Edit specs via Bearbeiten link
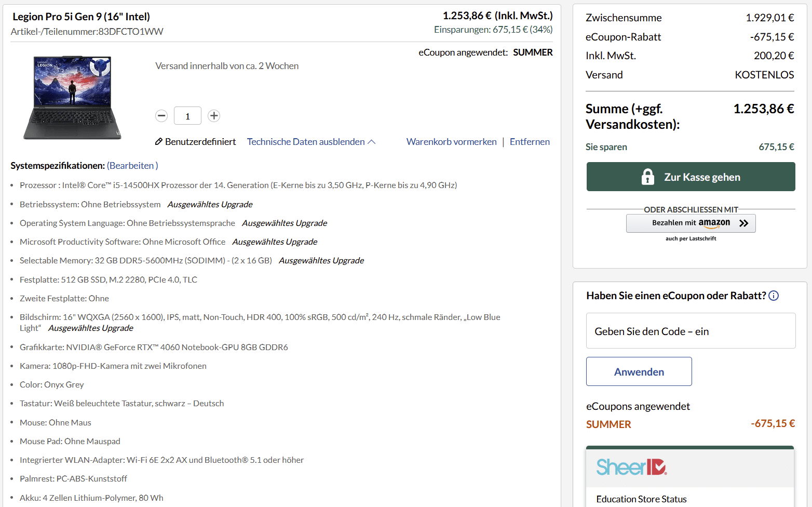The height and width of the screenshot is (507, 812). (x=132, y=166)
